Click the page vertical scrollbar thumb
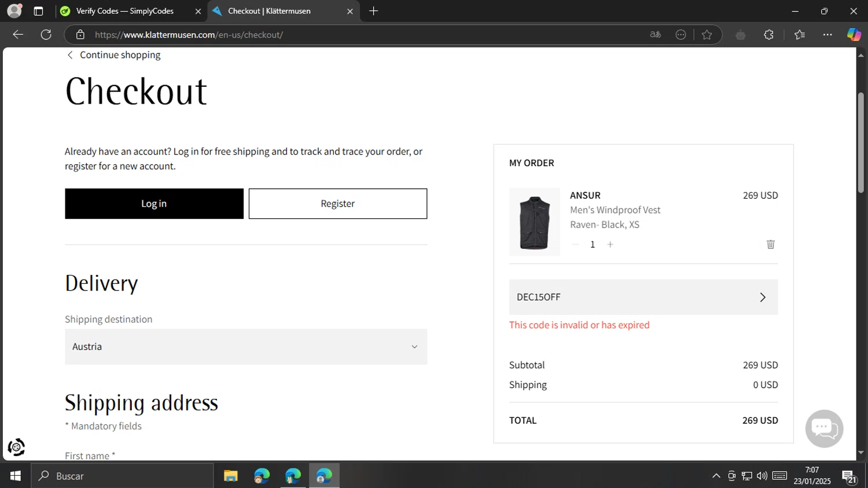868x488 pixels. tap(860, 142)
